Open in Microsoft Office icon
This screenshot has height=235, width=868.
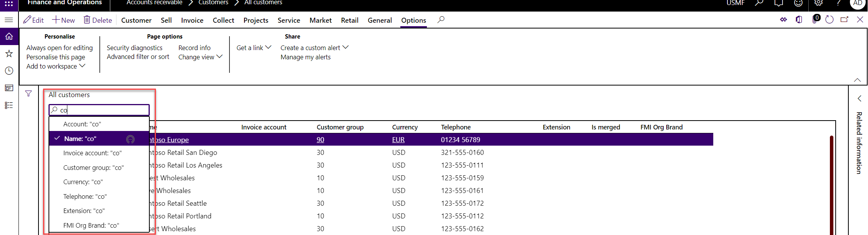tap(799, 20)
